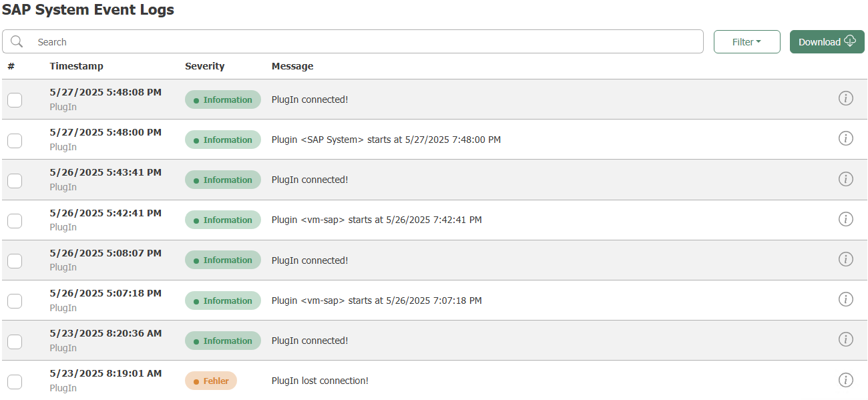Select checkbox for 5/27/2025 5:48:08 PM log
The width and height of the screenshot is (868, 400).
click(15, 100)
